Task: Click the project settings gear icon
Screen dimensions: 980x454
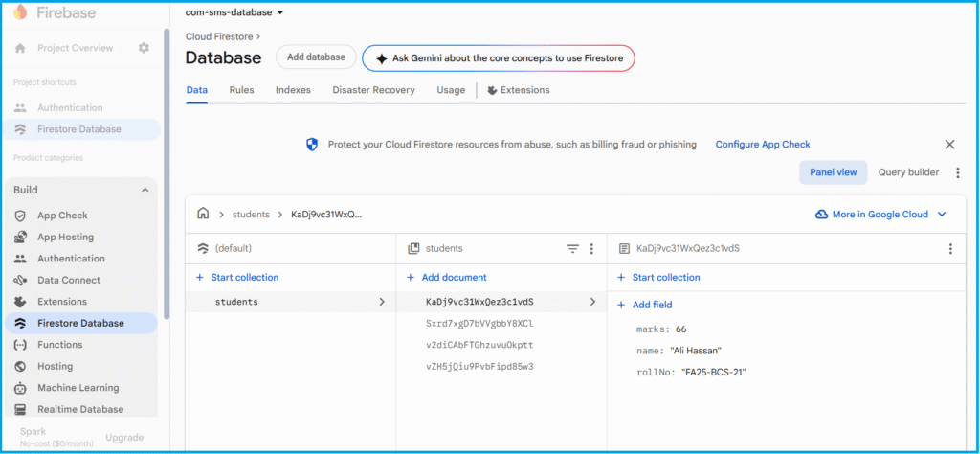Action: (144, 48)
